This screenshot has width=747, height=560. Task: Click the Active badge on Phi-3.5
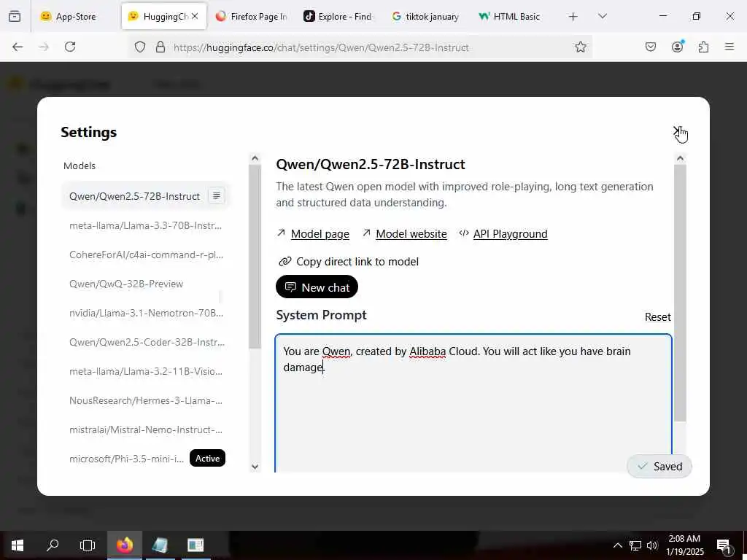207,458
